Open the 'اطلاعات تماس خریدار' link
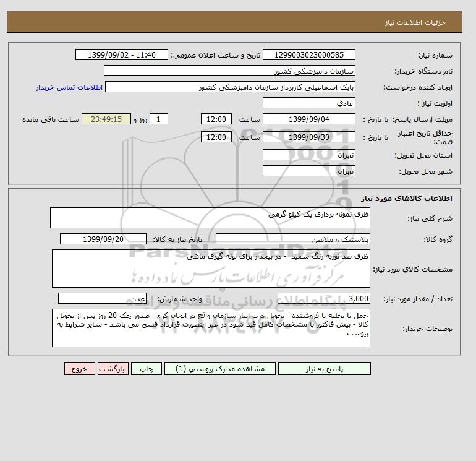Screen dimensions: 476x461 [69, 87]
